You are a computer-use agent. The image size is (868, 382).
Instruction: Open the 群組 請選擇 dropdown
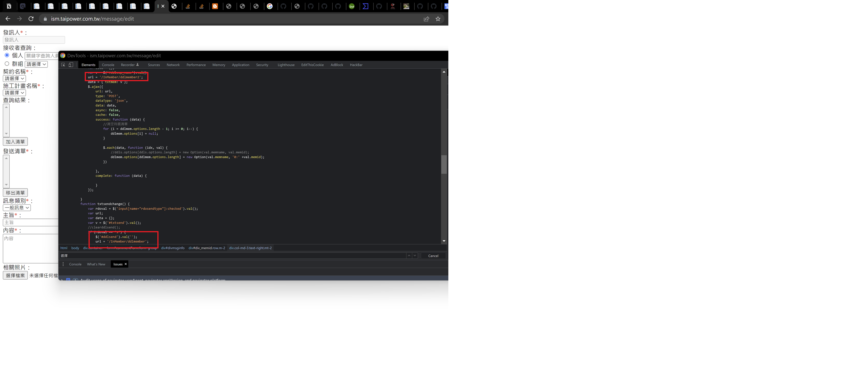(x=36, y=64)
